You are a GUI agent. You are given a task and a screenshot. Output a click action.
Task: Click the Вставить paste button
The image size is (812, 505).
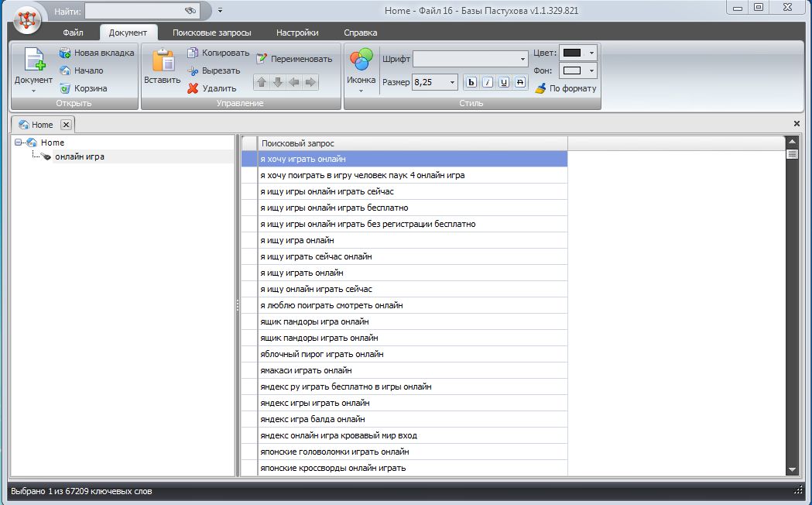coord(162,66)
